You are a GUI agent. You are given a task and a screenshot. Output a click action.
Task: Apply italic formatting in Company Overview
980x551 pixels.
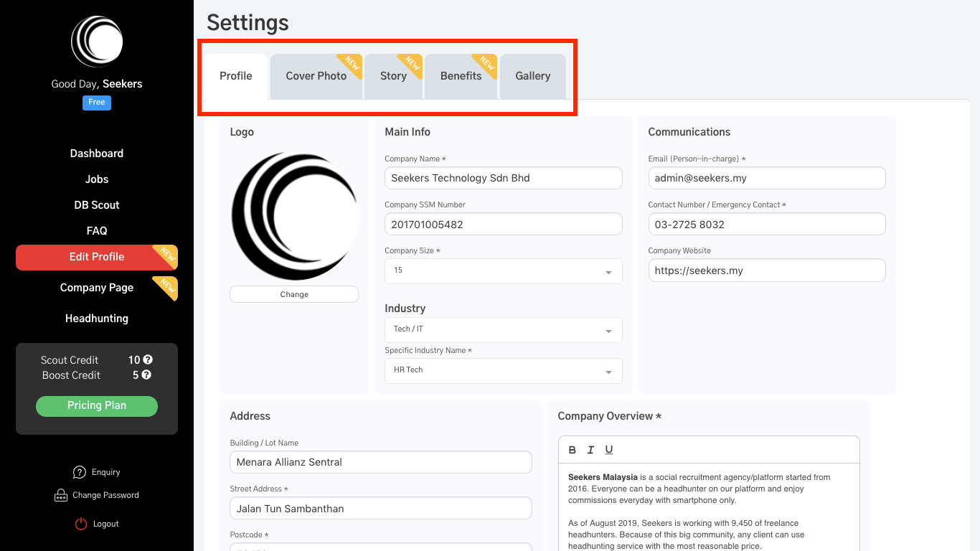tap(590, 450)
